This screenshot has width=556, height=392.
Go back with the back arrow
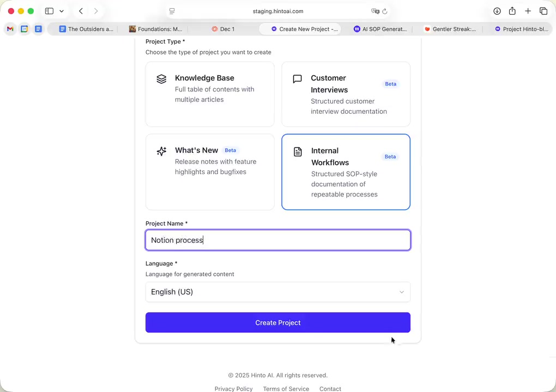pos(81,11)
